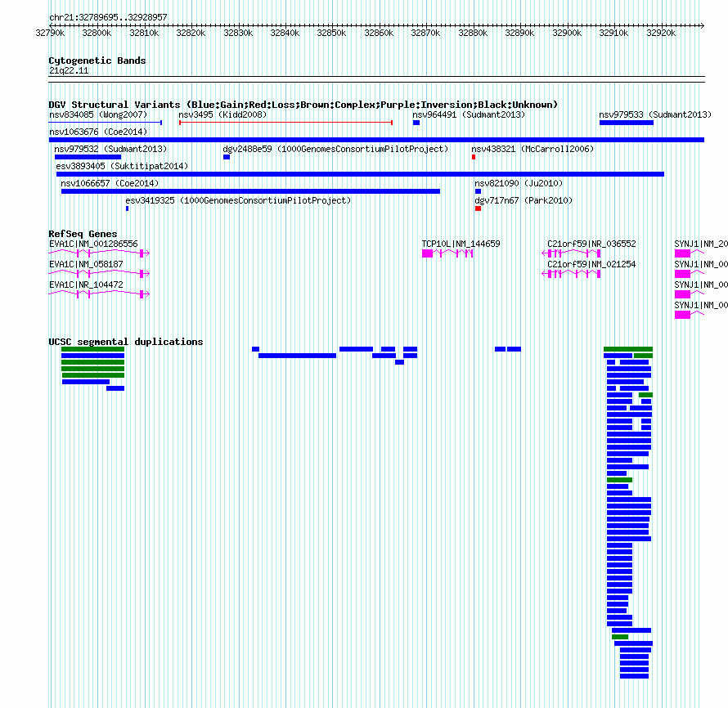Click the DGV Structural Variants track title

[303, 105]
